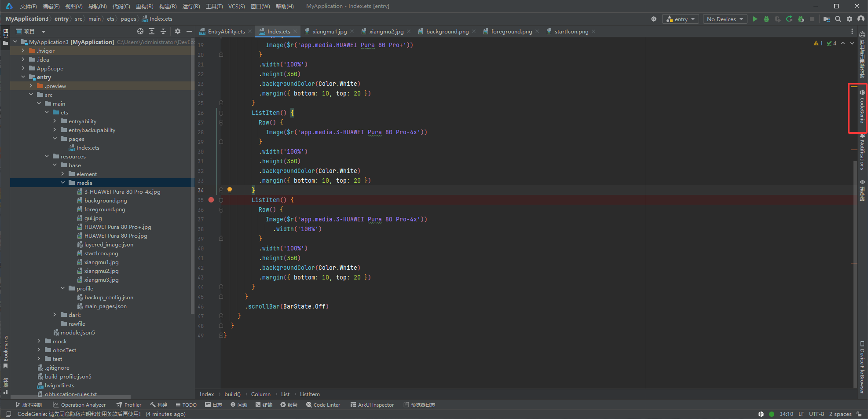Open the 构建(B) menu
The image size is (868, 419).
tap(168, 6)
